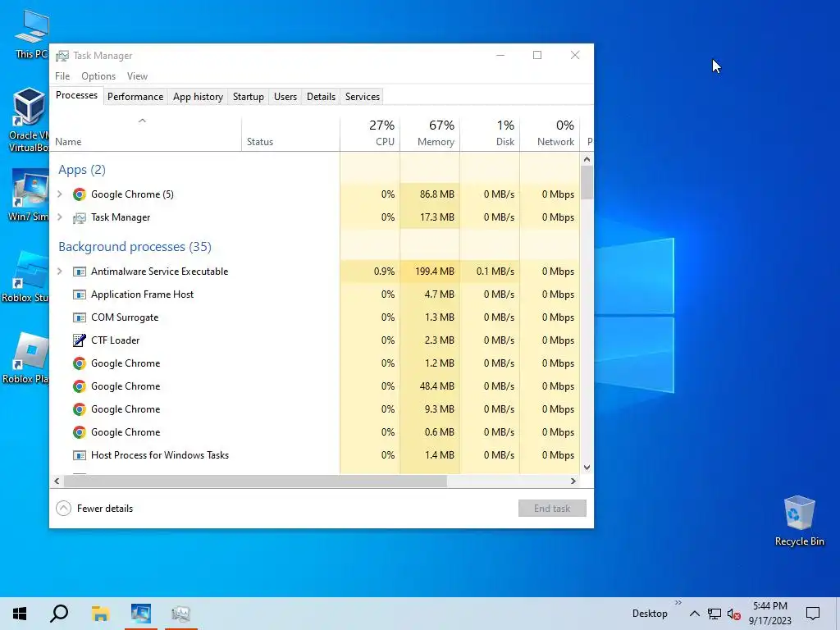Open the notification center icon
The height and width of the screenshot is (630, 840).
click(x=813, y=614)
